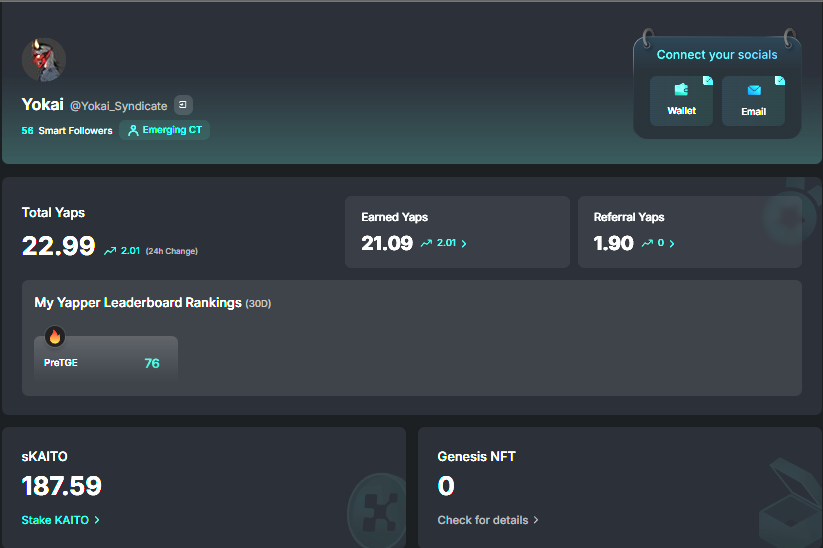Click the @Yokai_Syndicate handle
Image resolution: width=823 pixels, height=548 pixels.
[119, 106]
